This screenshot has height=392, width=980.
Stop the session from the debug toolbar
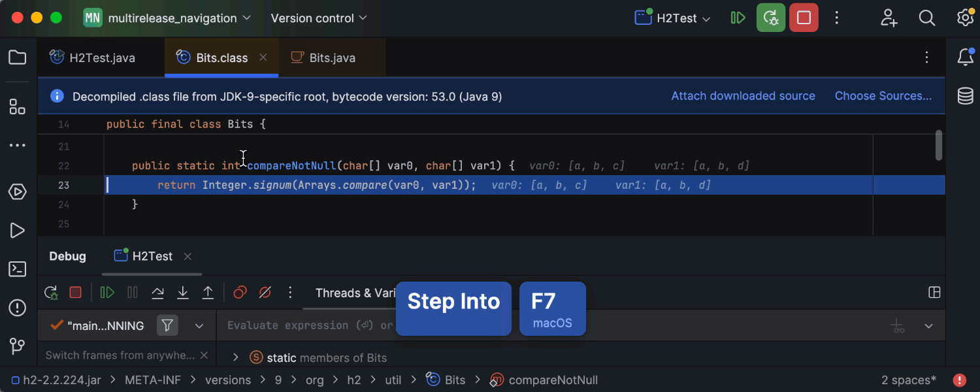click(76, 293)
